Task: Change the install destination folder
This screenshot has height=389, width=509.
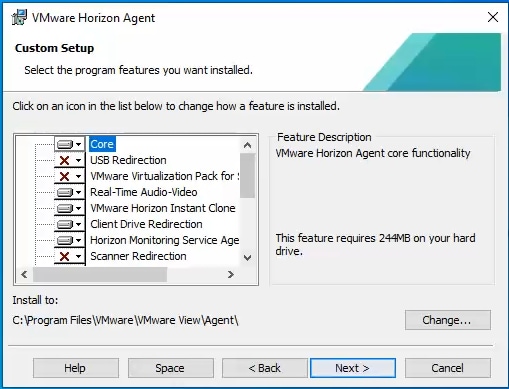Action: (x=448, y=320)
